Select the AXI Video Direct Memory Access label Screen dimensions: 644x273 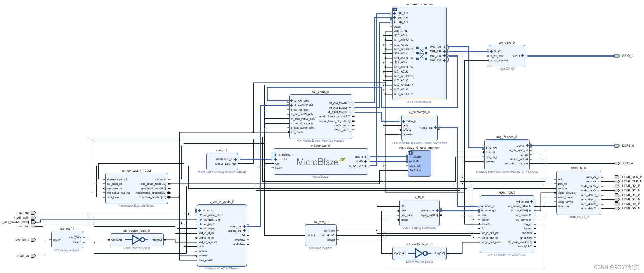click(x=321, y=141)
